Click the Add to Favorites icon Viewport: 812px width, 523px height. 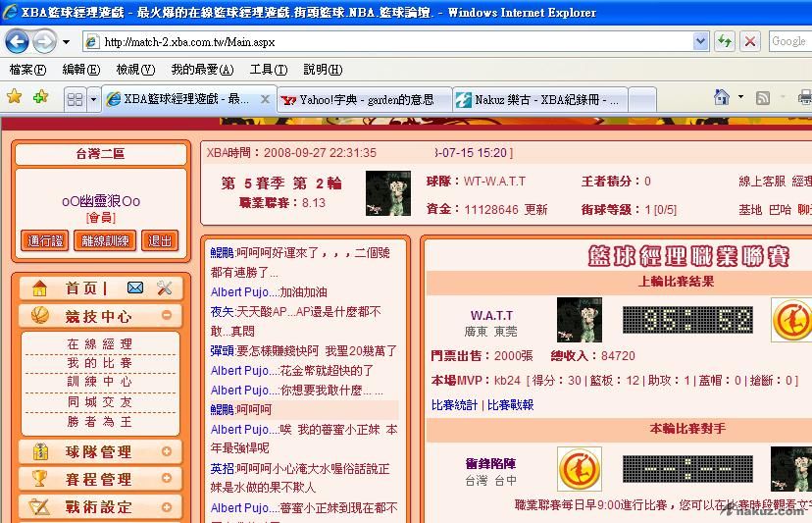pyautogui.click(x=40, y=97)
